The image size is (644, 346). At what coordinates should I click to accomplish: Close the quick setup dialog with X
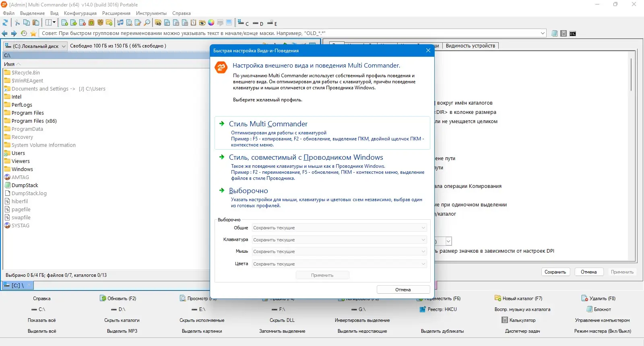pos(428,51)
